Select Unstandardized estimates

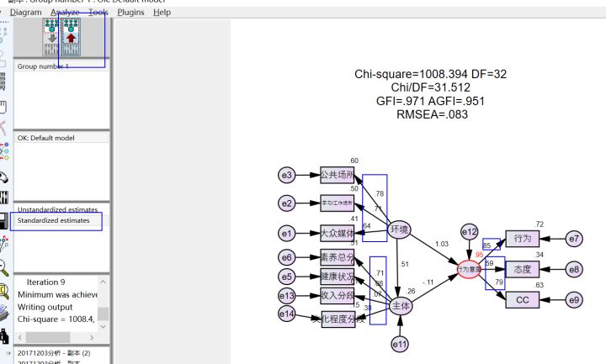tap(57, 209)
